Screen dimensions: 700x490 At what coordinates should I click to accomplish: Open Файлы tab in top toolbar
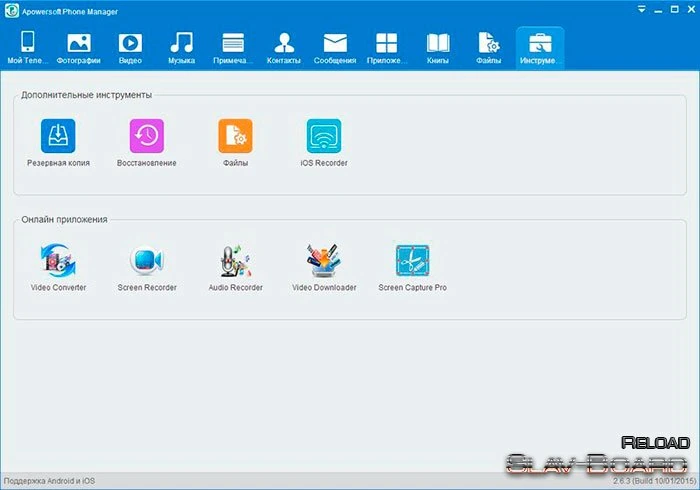tap(488, 48)
